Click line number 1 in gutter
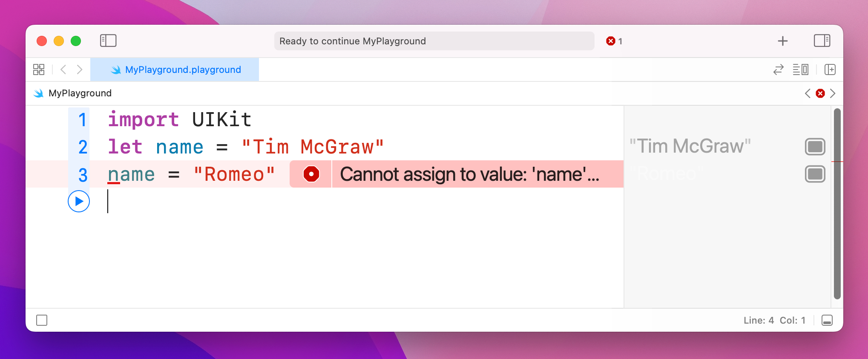This screenshot has height=359, width=868. click(83, 120)
